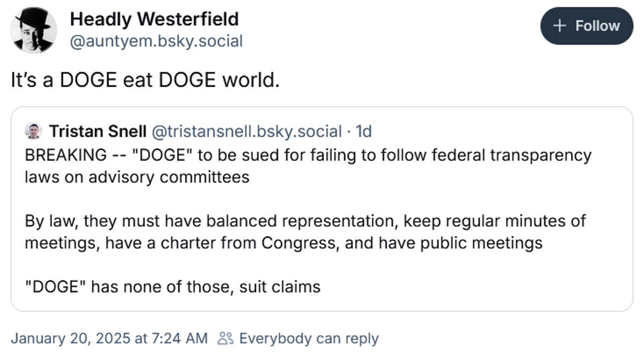
Task: Click Headly Westerfield's profile avatar
Action: point(34,30)
